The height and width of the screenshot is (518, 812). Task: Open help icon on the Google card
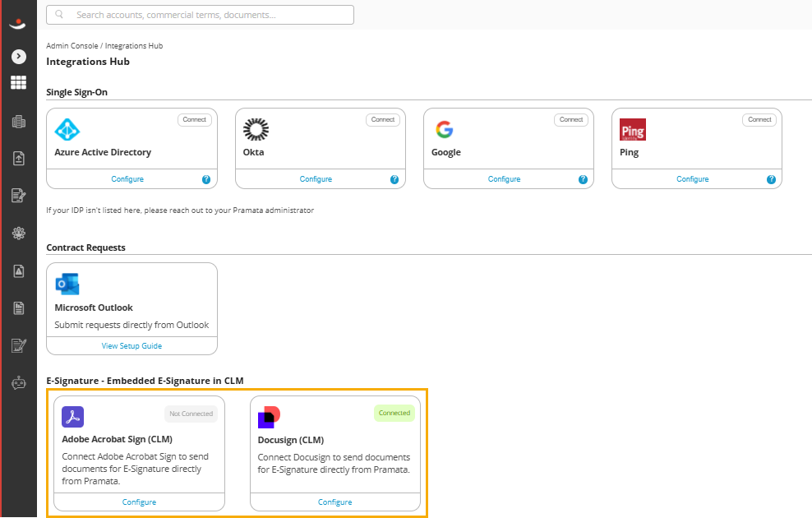pyautogui.click(x=583, y=179)
